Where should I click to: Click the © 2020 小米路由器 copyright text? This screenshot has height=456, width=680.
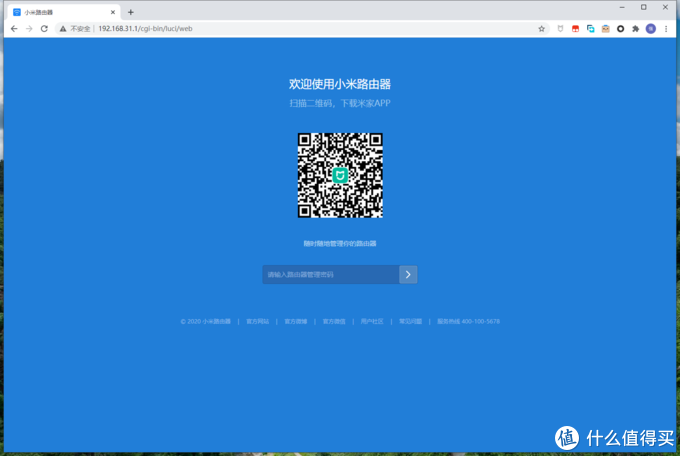[x=206, y=321]
